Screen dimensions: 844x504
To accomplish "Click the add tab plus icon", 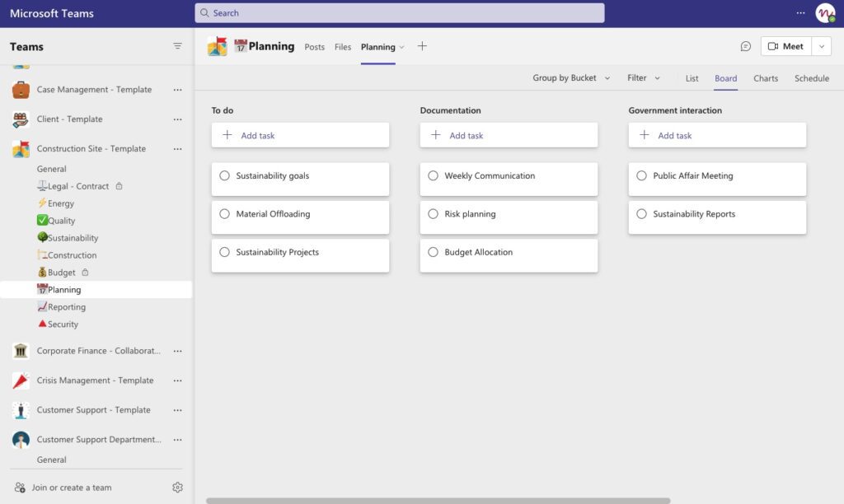I will [422, 46].
